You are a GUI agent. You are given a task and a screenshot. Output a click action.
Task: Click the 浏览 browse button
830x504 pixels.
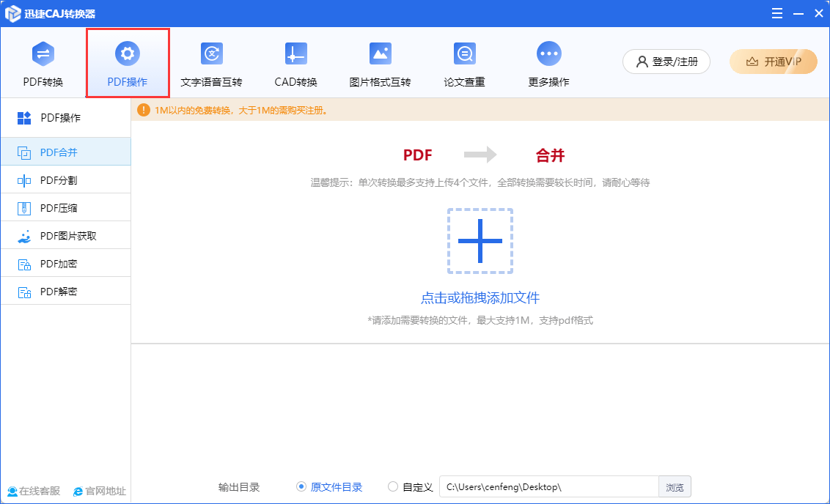(x=675, y=487)
